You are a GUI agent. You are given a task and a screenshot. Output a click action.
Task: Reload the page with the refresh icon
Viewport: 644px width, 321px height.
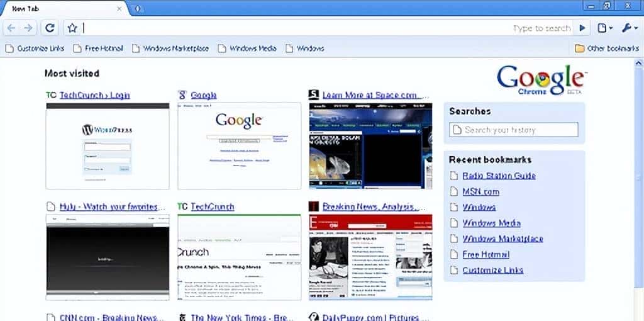pos(50,28)
